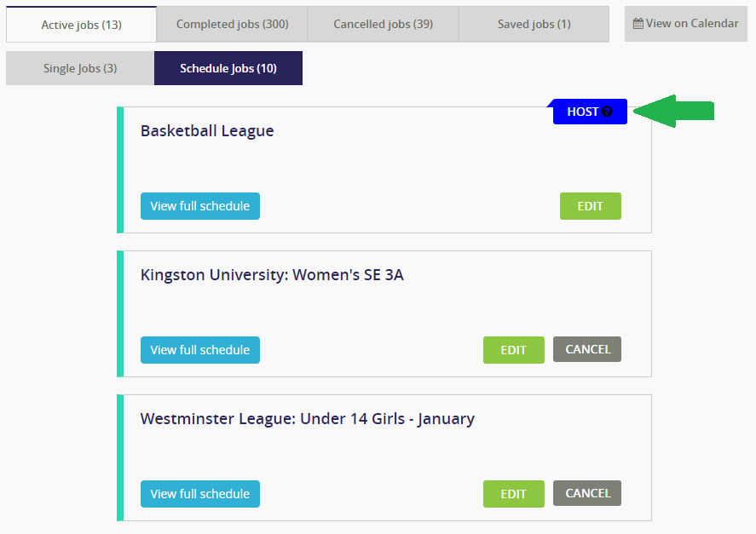Viewport: 756px width, 534px height.
Task: Open the Basketball League job title
Action: tap(207, 131)
